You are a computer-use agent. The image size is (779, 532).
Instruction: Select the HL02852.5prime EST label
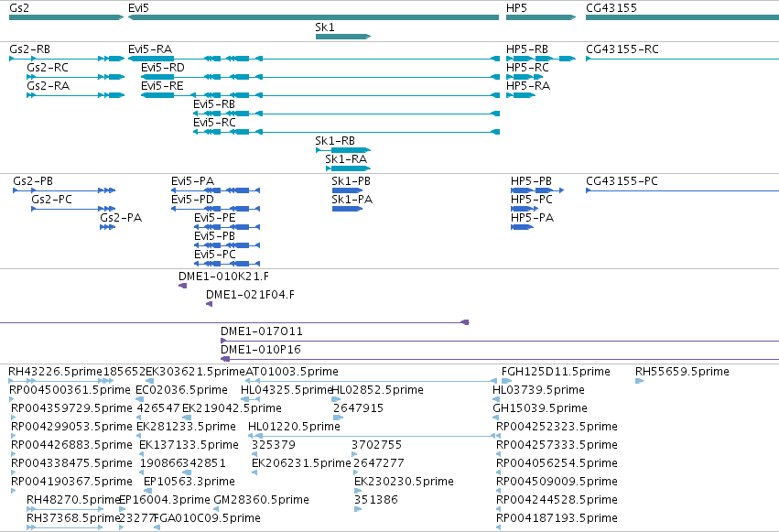(x=377, y=391)
